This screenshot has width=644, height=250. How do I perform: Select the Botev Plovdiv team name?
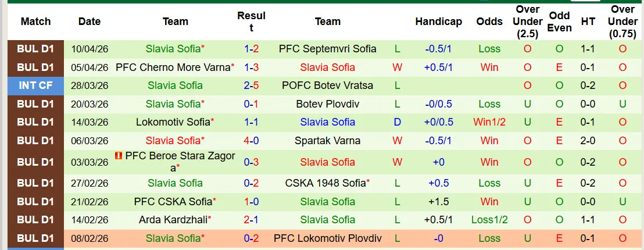[327, 104]
